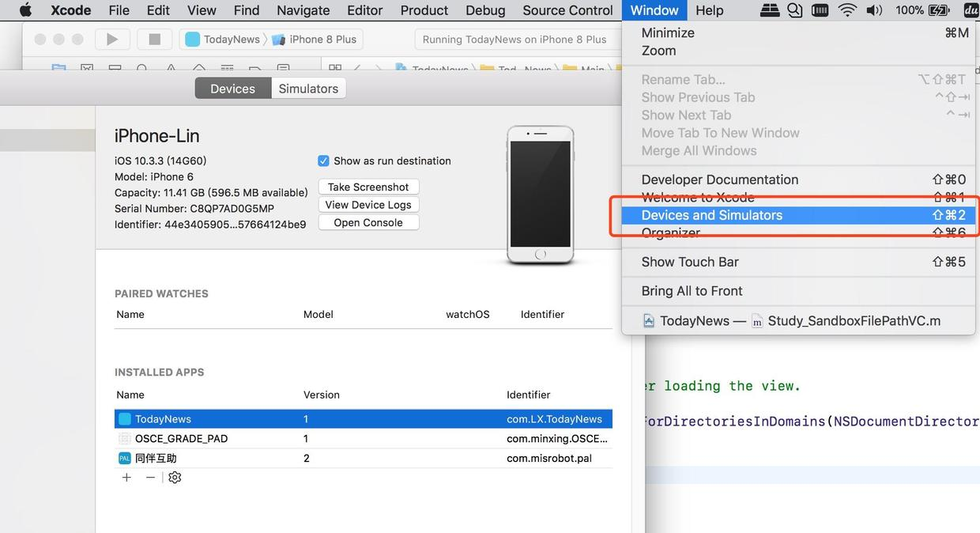980x533 pixels.
Task: Click the plus icon below installed apps
Action: [126, 478]
